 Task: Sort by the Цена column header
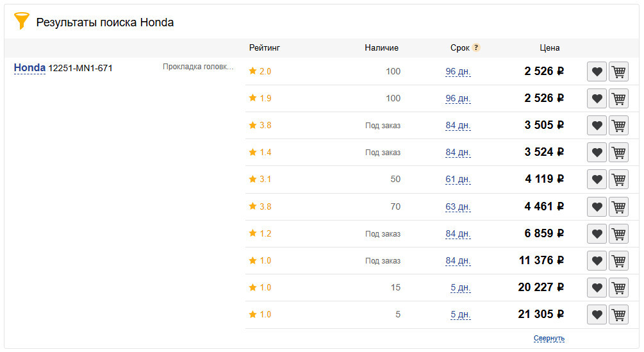(550, 47)
